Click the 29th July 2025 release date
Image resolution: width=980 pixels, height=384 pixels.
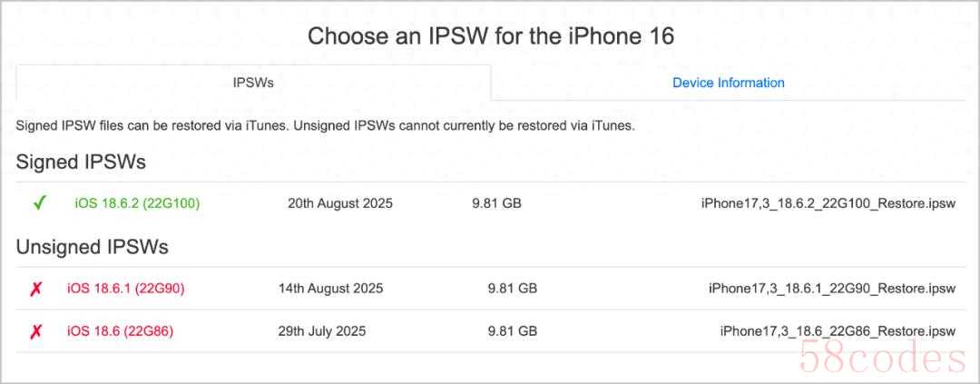point(322,331)
